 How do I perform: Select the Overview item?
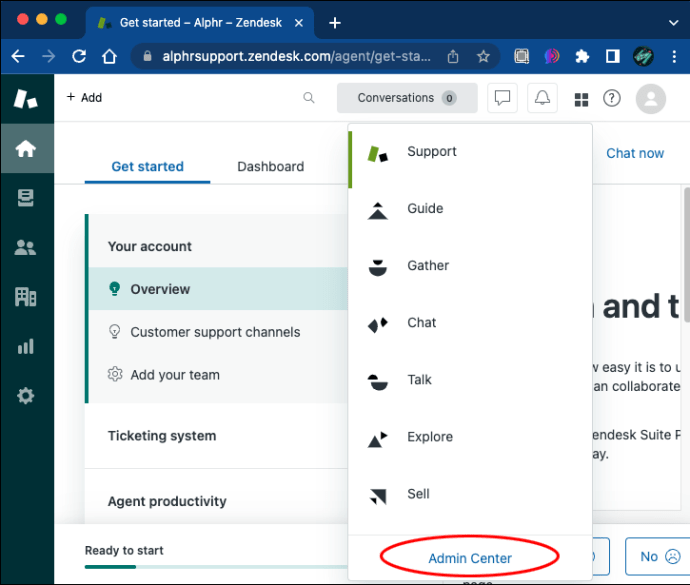[x=218, y=289]
